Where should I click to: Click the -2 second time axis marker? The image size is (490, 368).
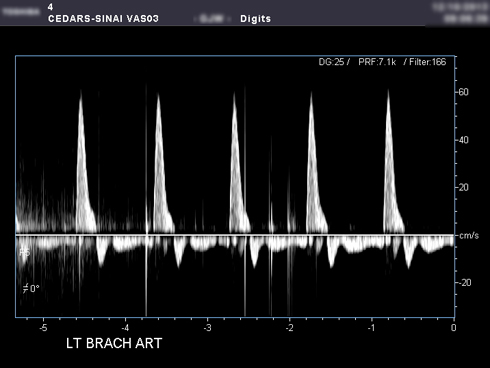point(289,328)
